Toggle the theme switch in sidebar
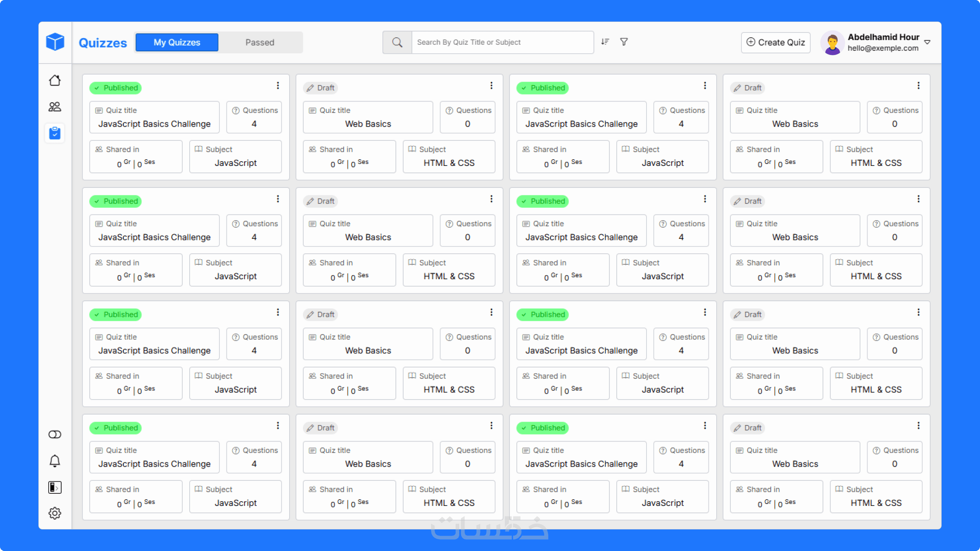 [55, 435]
